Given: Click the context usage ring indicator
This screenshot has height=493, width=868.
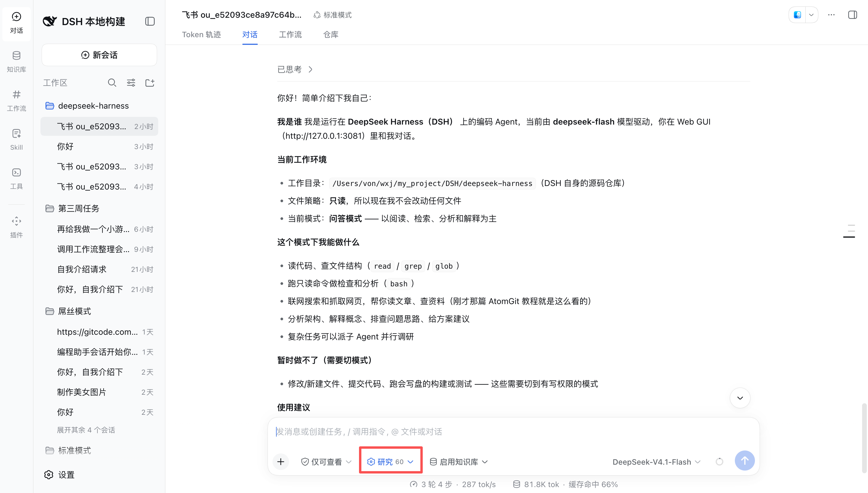Looking at the screenshot, I should [x=719, y=462].
